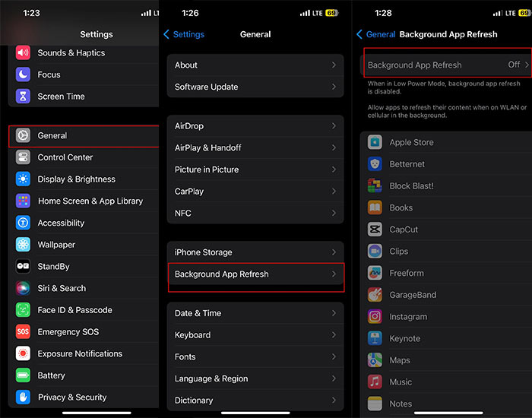Tap the CapCut label in app list
Screen dimensions: 532x418
[x=404, y=230]
